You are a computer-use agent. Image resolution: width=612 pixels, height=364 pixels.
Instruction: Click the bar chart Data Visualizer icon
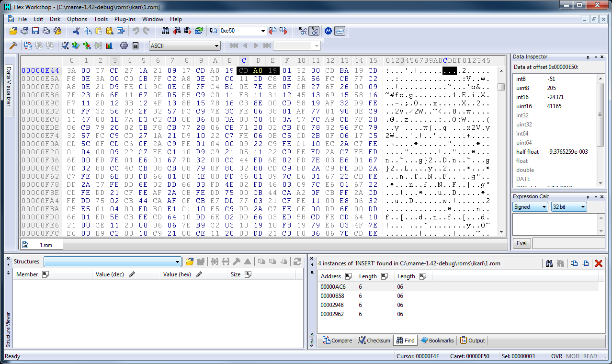[109, 45]
